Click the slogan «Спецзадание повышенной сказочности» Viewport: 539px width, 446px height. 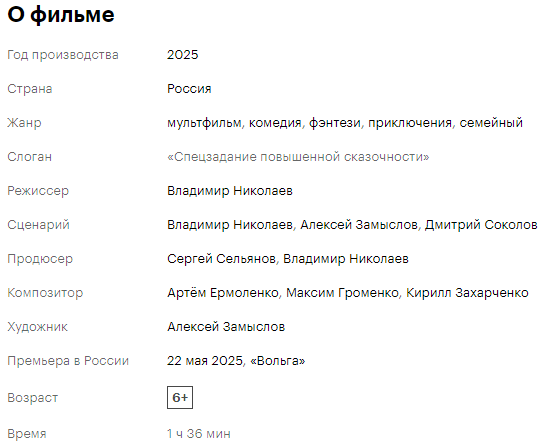point(298,157)
